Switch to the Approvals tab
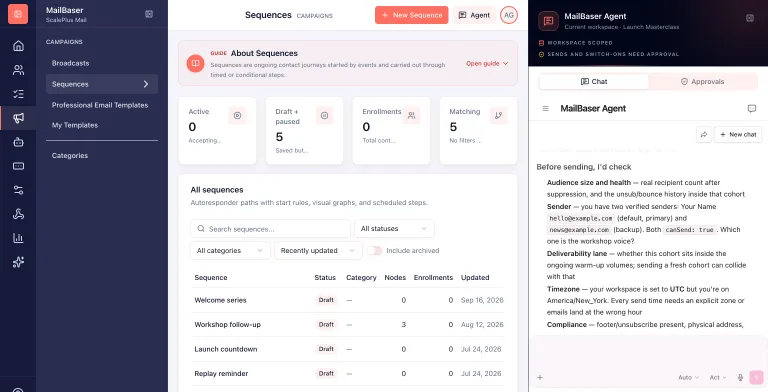The image size is (768, 392). (x=702, y=82)
